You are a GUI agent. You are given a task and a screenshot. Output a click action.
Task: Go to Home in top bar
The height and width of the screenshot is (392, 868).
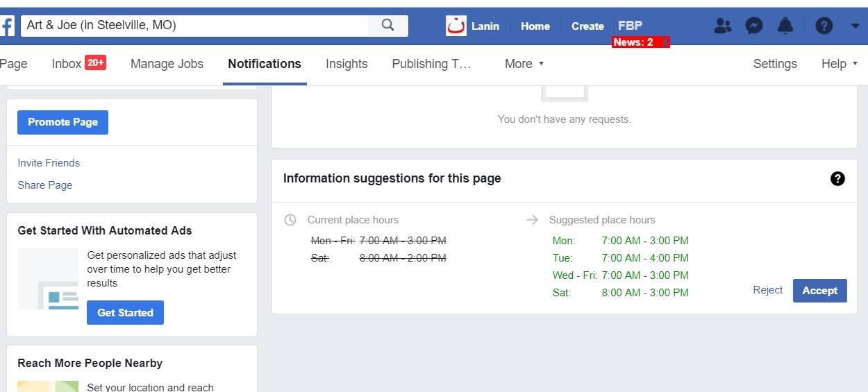[x=535, y=26]
